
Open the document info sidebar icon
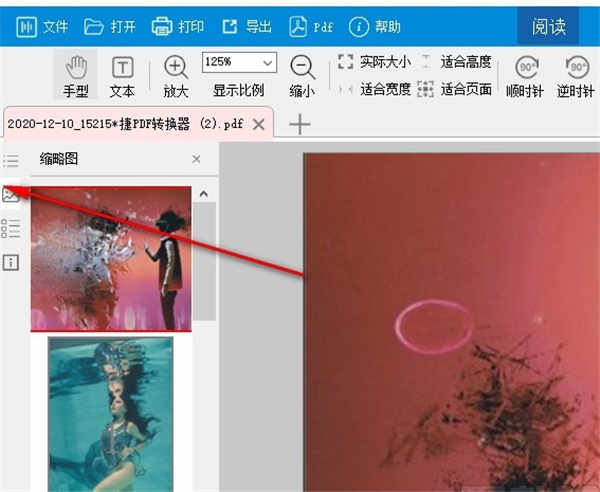(10, 262)
